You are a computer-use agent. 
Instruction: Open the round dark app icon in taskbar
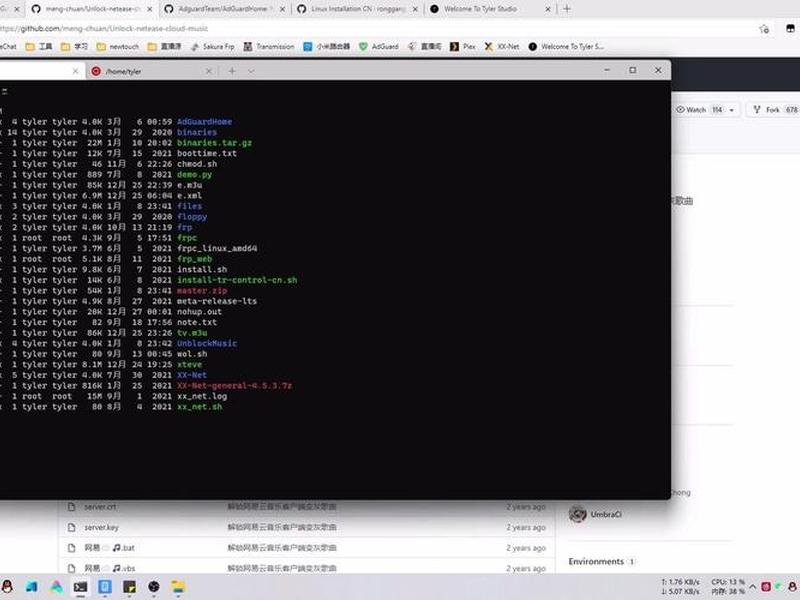[154, 587]
